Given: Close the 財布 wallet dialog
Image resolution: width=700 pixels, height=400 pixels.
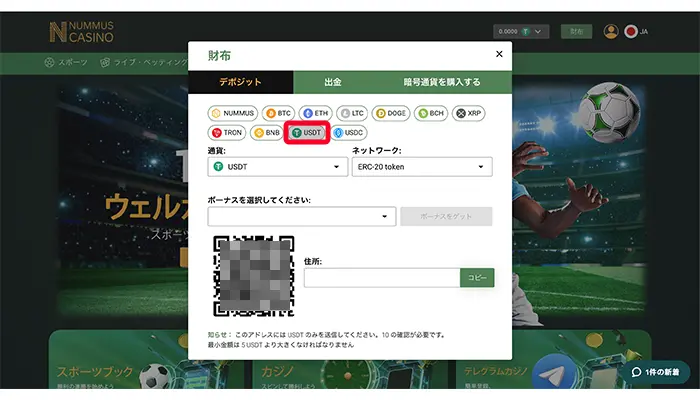Looking at the screenshot, I should click(x=499, y=54).
